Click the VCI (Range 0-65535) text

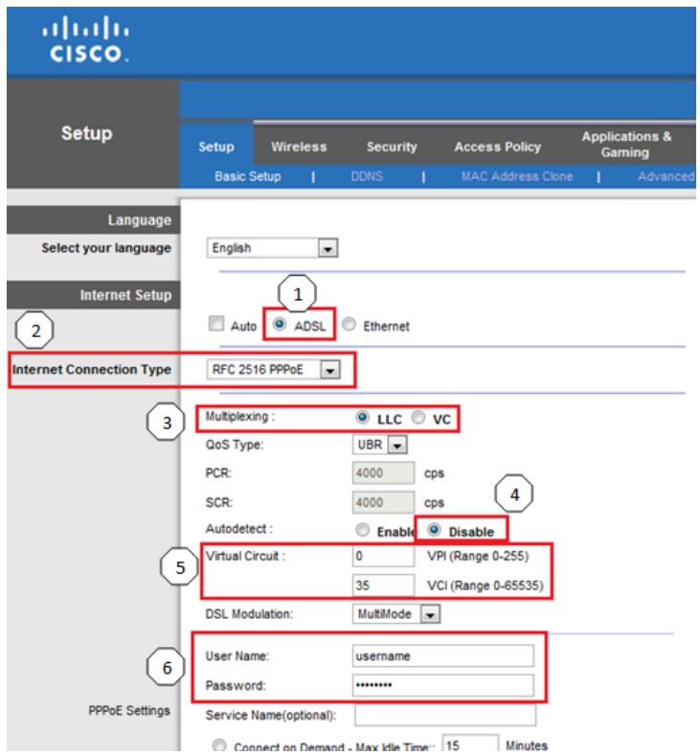[485, 585]
